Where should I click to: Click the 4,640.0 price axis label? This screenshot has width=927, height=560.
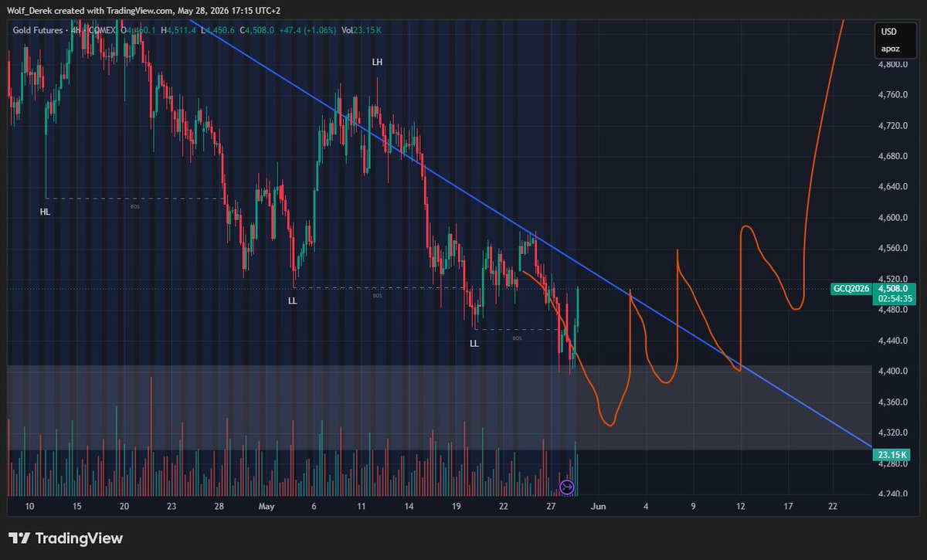893,187
